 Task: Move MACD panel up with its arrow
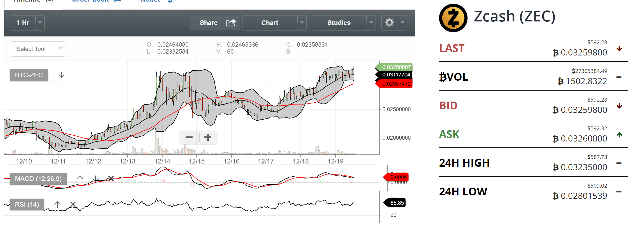(80, 178)
